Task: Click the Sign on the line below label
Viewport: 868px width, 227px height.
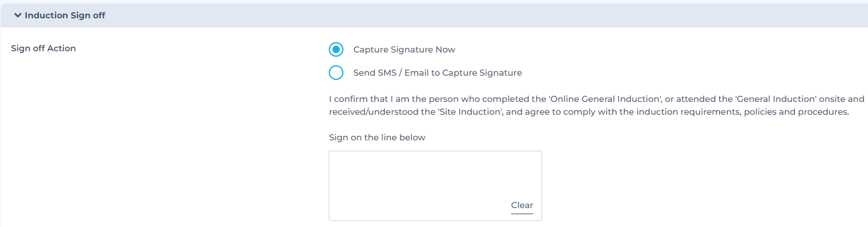Action: 377,137
